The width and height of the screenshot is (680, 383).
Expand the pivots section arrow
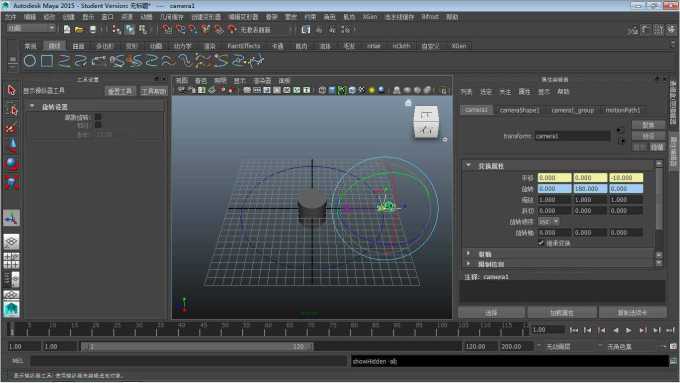click(x=468, y=253)
